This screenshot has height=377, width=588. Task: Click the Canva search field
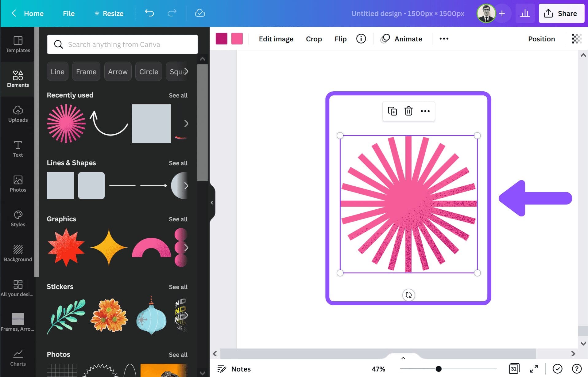tap(122, 44)
